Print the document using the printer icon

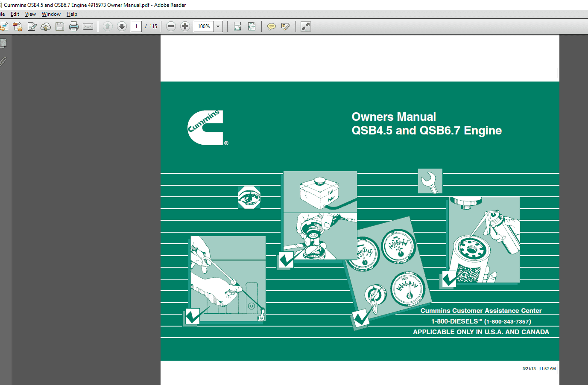click(x=74, y=26)
